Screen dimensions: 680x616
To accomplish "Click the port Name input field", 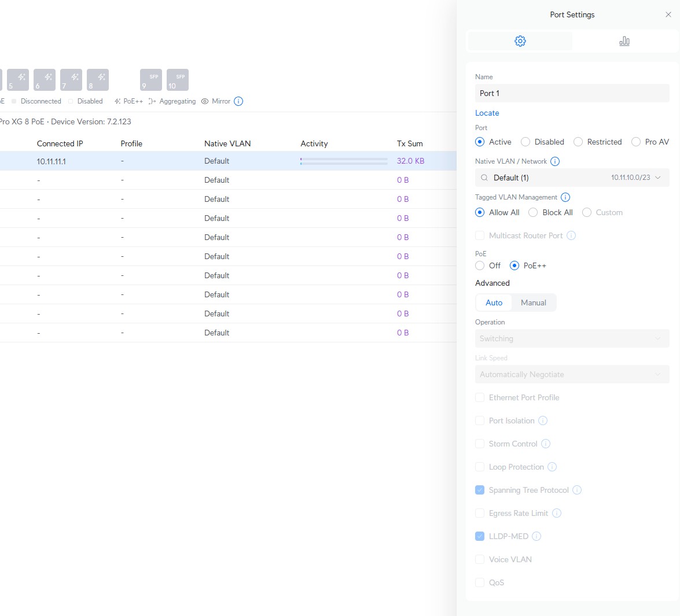I will tap(572, 93).
